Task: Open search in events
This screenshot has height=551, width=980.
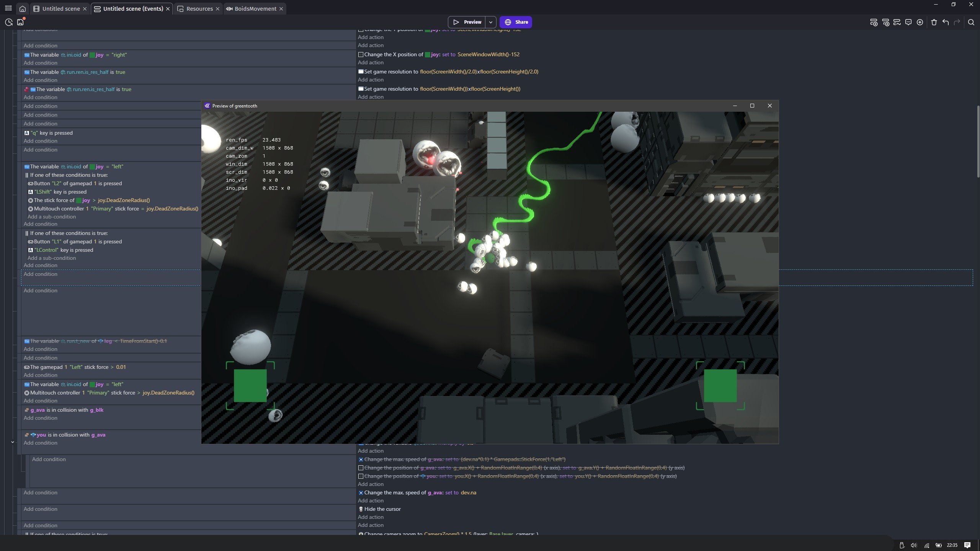Action: pyautogui.click(x=971, y=22)
